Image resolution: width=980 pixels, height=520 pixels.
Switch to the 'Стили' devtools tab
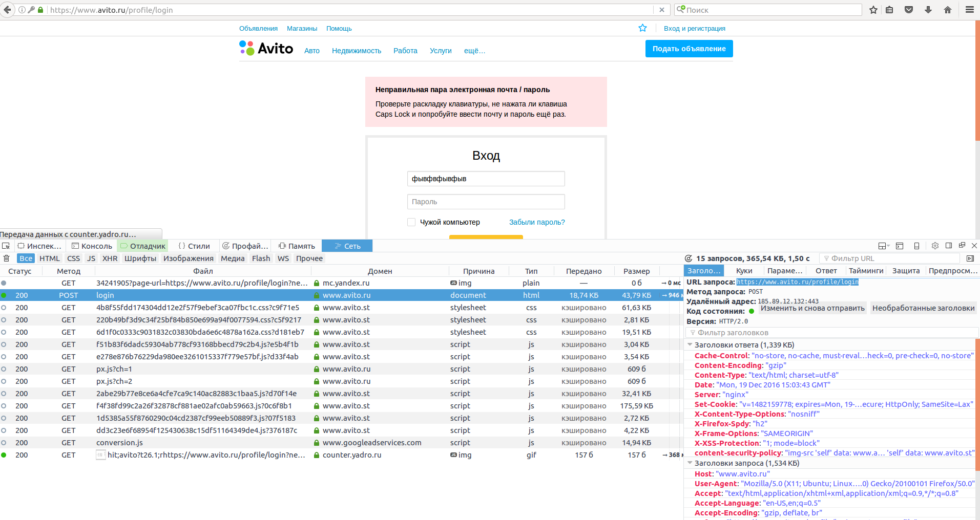(x=194, y=246)
